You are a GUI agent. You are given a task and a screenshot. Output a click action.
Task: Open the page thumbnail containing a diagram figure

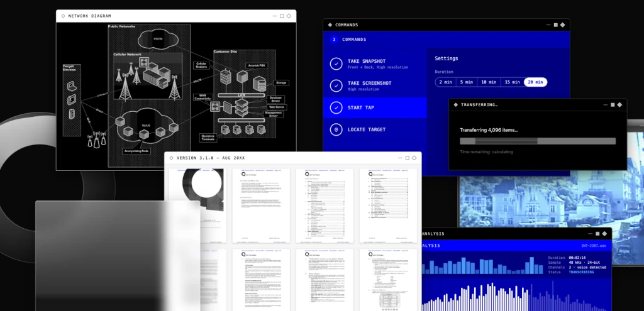point(388,280)
